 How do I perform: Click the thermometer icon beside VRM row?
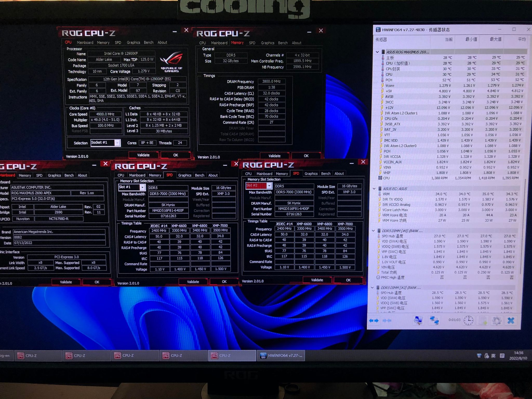[380, 194]
